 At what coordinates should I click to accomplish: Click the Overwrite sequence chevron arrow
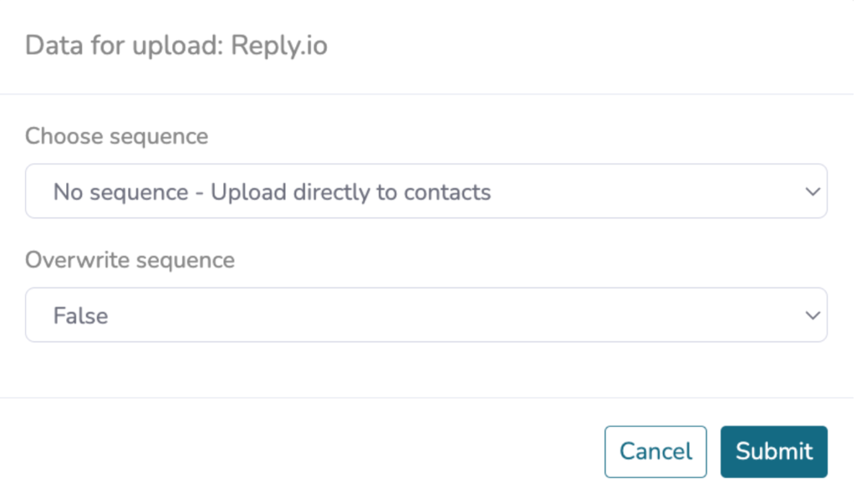[813, 316]
